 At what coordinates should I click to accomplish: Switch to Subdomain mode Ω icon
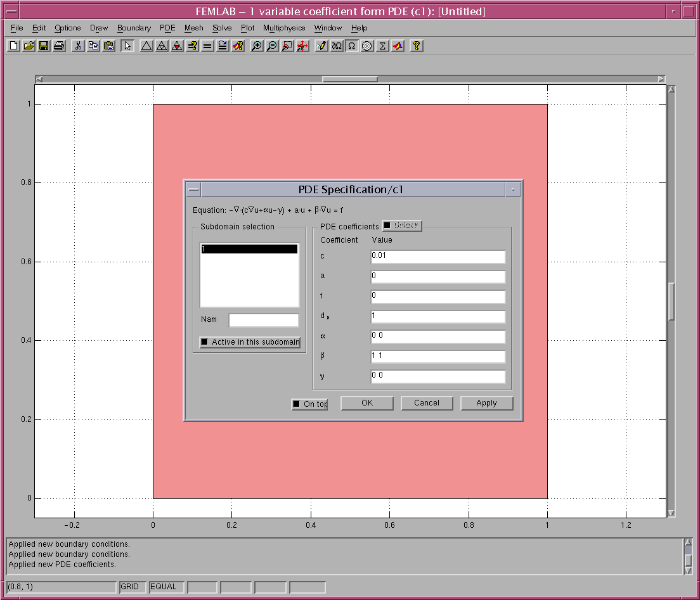click(352, 46)
